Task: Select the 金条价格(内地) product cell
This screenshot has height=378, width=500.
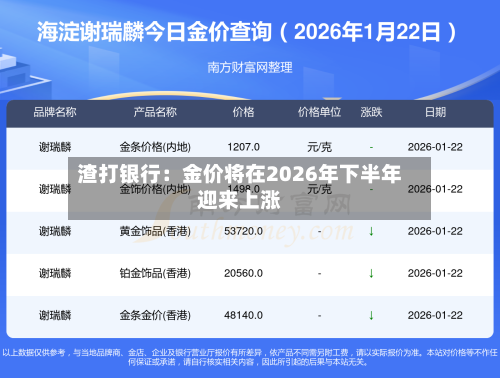Action: pos(155,147)
